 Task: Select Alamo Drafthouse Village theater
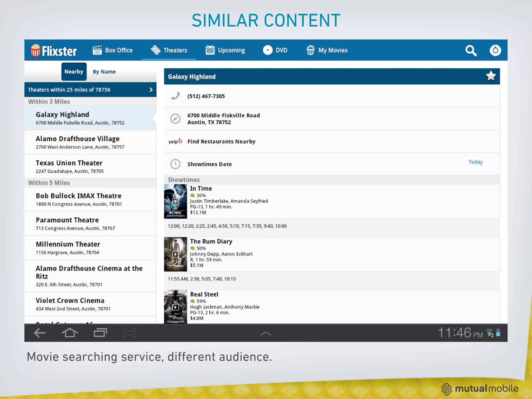tap(90, 142)
